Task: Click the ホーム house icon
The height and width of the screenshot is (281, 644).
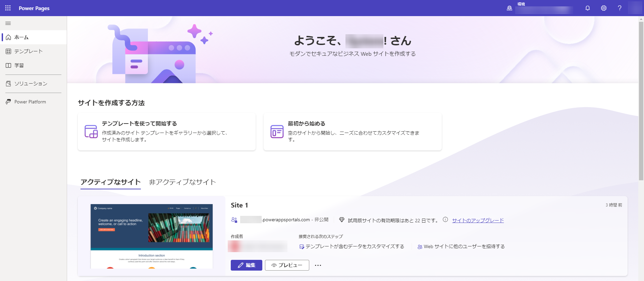Action: pos(8,37)
